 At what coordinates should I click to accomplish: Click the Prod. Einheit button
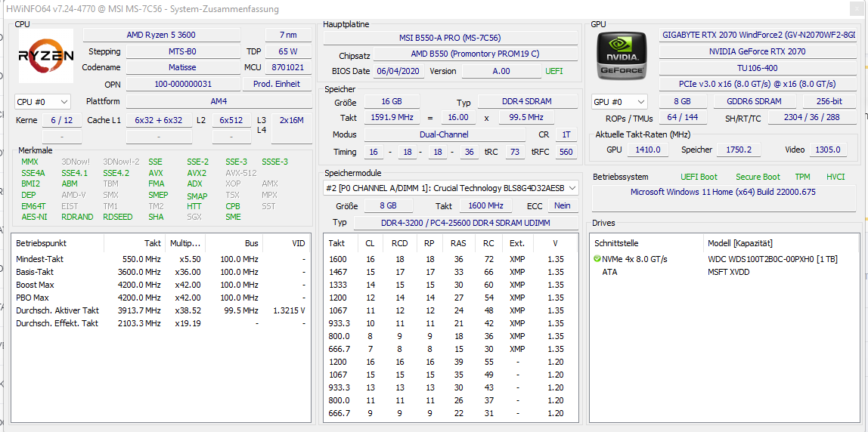(277, 84)
